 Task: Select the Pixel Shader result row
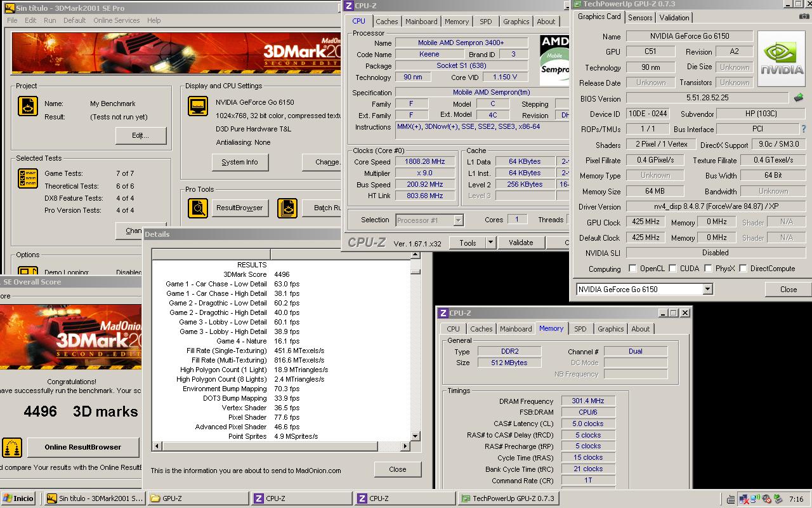coord(282,417)
